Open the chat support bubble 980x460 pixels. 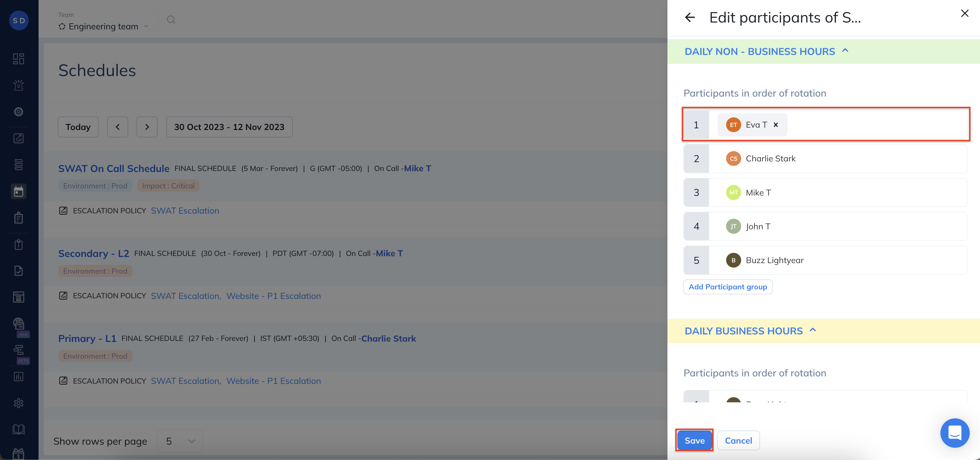[954, 433]
